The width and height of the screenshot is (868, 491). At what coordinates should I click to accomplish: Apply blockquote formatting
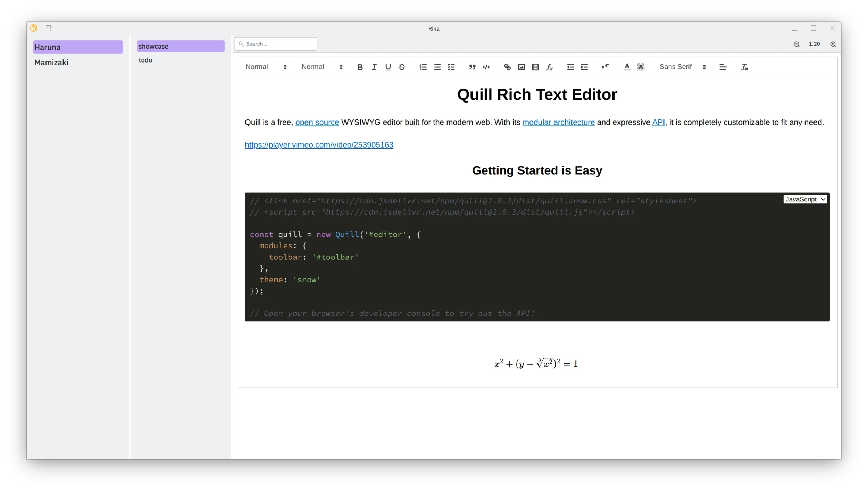click(472, 67)
